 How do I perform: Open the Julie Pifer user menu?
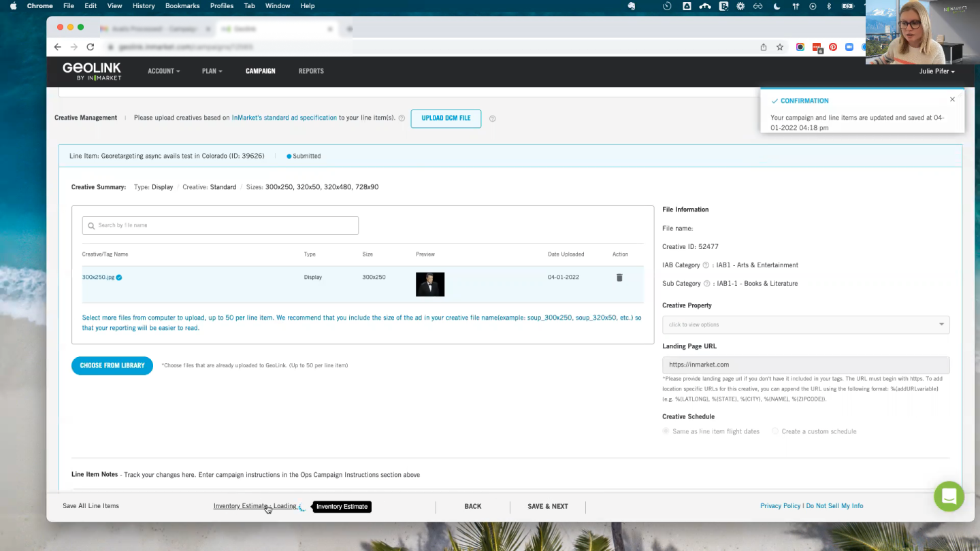(936, 71)
